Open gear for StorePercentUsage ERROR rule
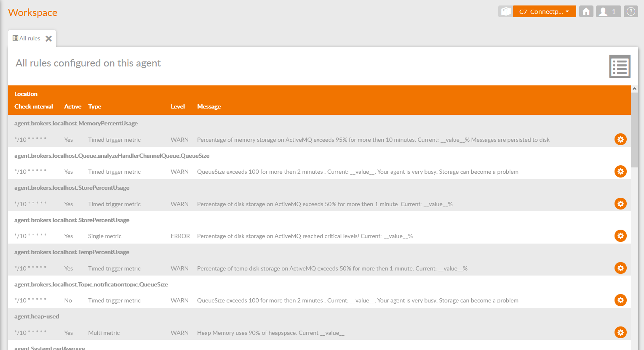Screen dimensions: 644x350 point(620,236)
